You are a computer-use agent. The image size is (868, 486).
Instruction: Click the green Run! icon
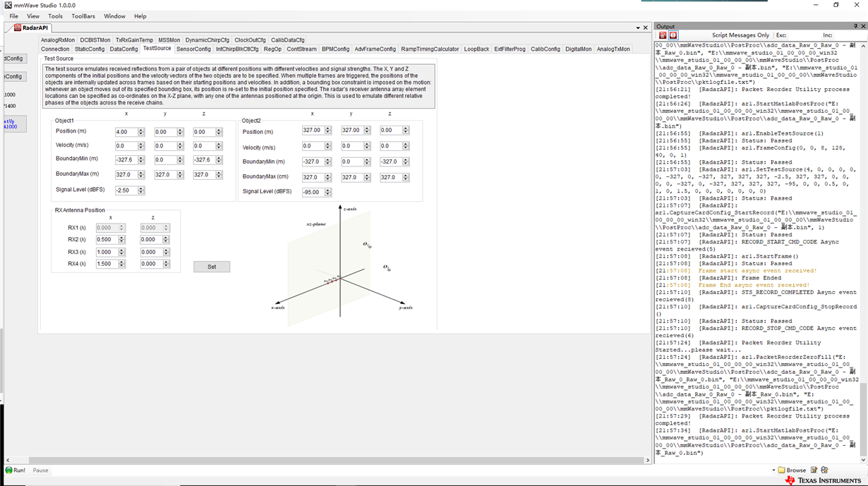[x=8, y=470]
